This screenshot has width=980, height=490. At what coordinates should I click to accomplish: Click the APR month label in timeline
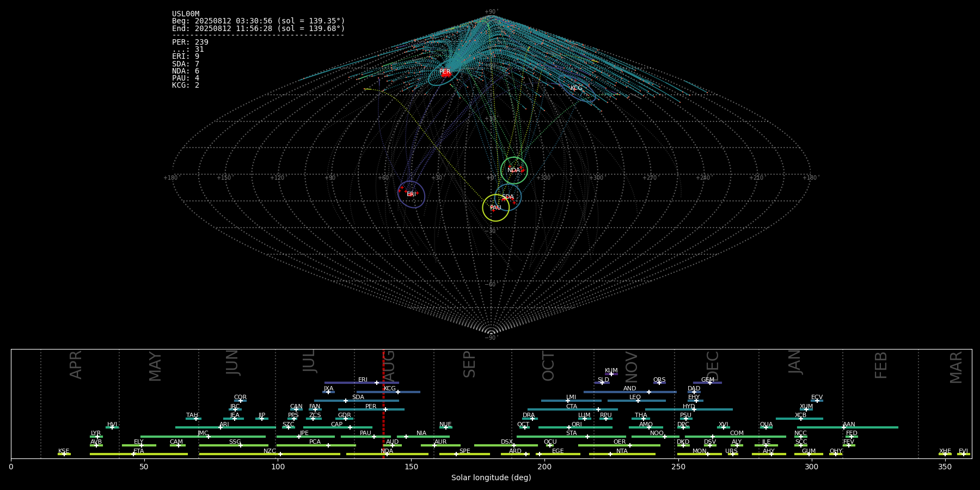(76, 365)
